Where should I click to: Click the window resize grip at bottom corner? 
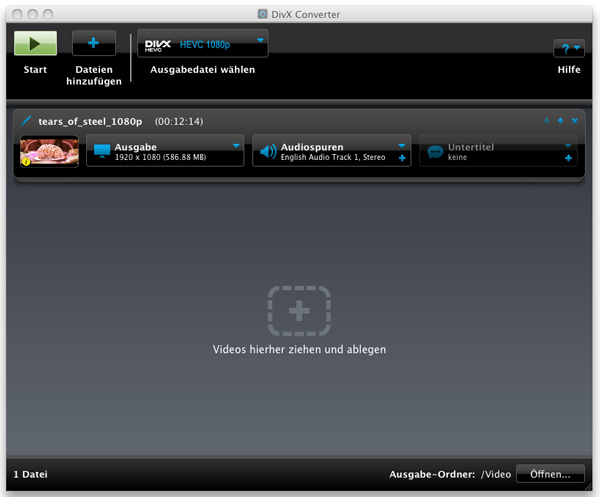(x=589, y=487)
